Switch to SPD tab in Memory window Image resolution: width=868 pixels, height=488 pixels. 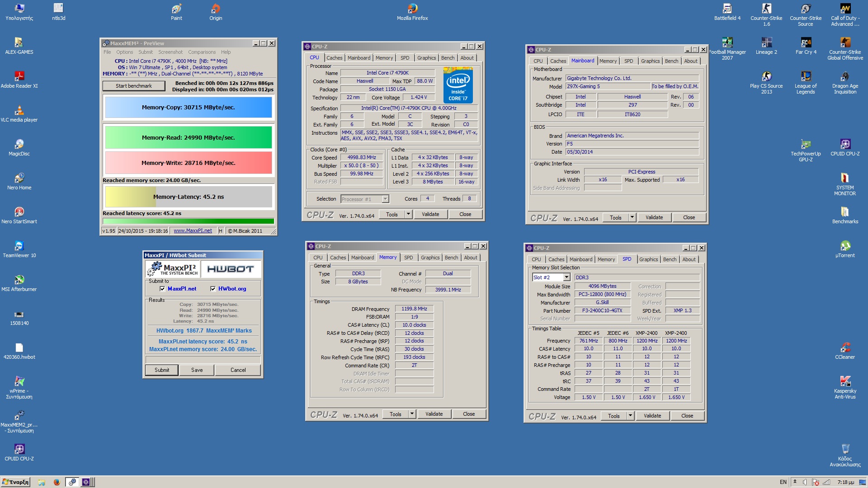[x=408, y=258]
